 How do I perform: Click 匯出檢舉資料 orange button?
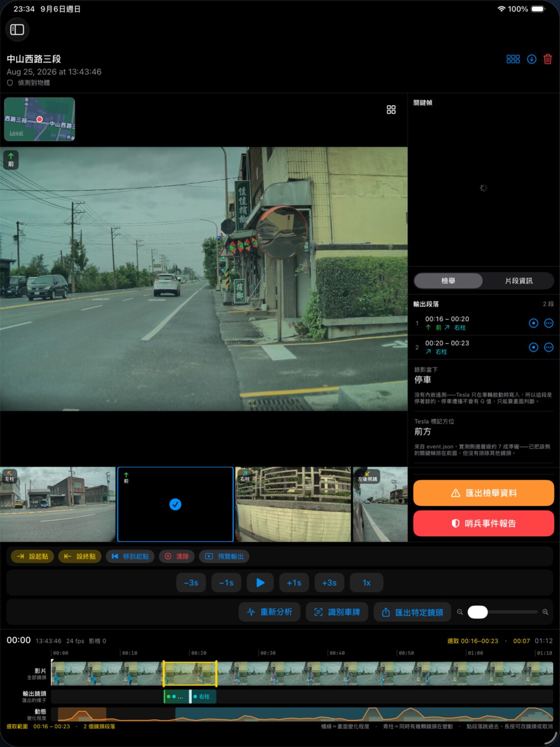pyautogui.click(x=484, y=493)
